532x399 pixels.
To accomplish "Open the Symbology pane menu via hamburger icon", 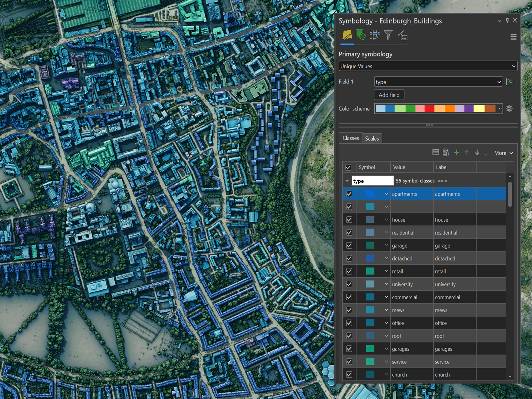I will 514,37.
